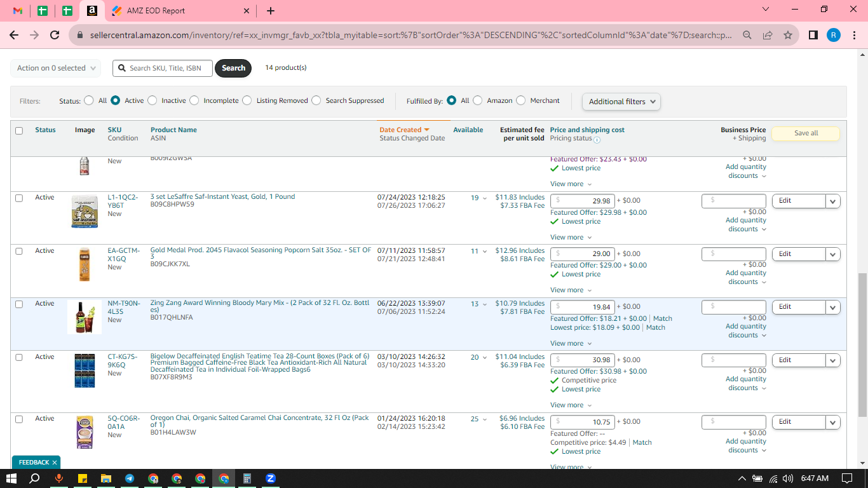Switch to the AMZ EOD Report tab
This screenshot has height=488, width=868.
[x=181, y=11]
